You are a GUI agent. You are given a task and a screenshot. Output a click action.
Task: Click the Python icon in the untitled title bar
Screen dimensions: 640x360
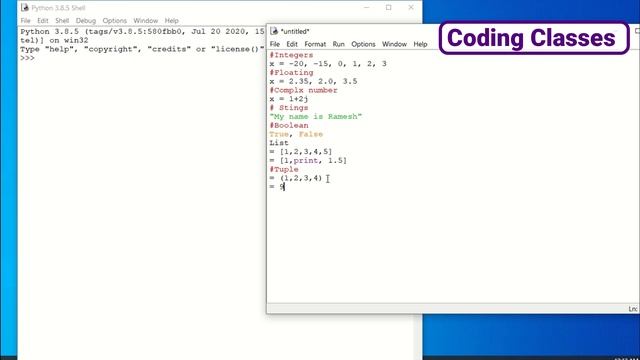tap(274, 31)
